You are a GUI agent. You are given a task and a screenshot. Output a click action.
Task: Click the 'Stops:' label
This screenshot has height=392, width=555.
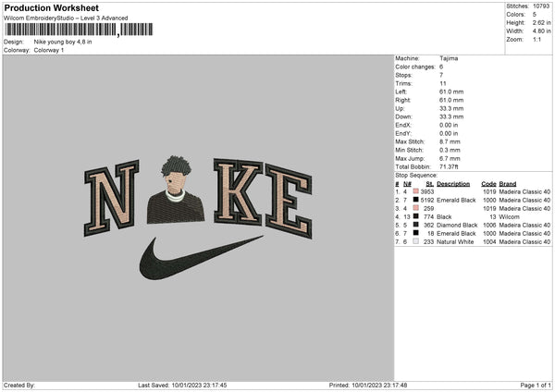point(404,75)
